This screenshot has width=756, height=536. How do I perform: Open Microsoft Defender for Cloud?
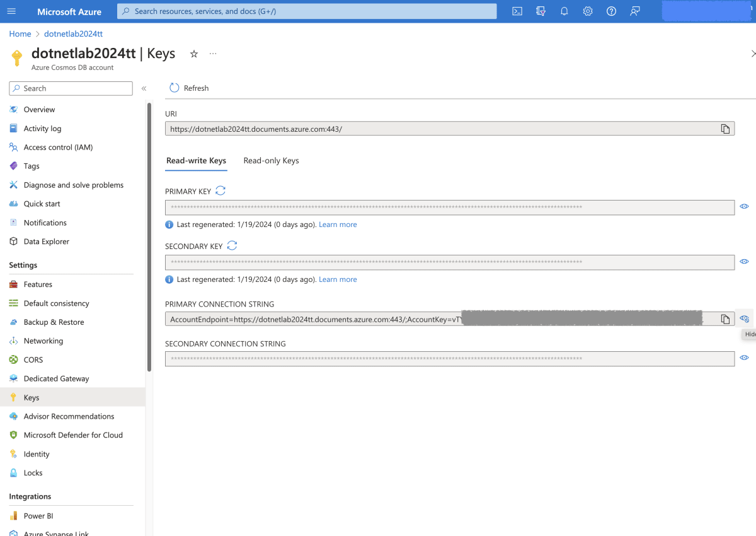pyautogui.click(x=72, y=435)
